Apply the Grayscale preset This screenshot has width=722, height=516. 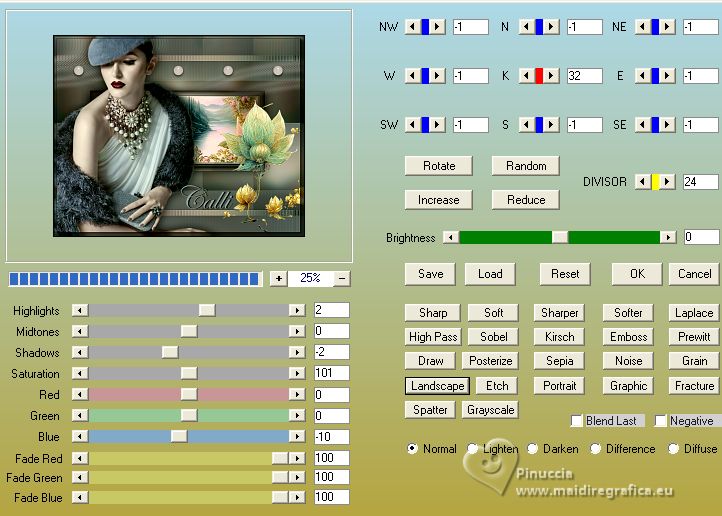click(x=490, y=410)
